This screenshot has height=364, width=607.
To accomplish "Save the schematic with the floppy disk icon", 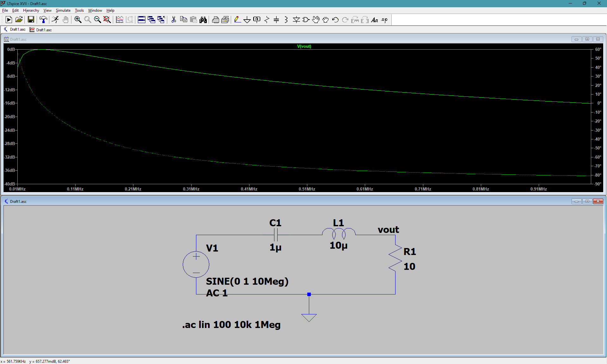I will [31, 20].
